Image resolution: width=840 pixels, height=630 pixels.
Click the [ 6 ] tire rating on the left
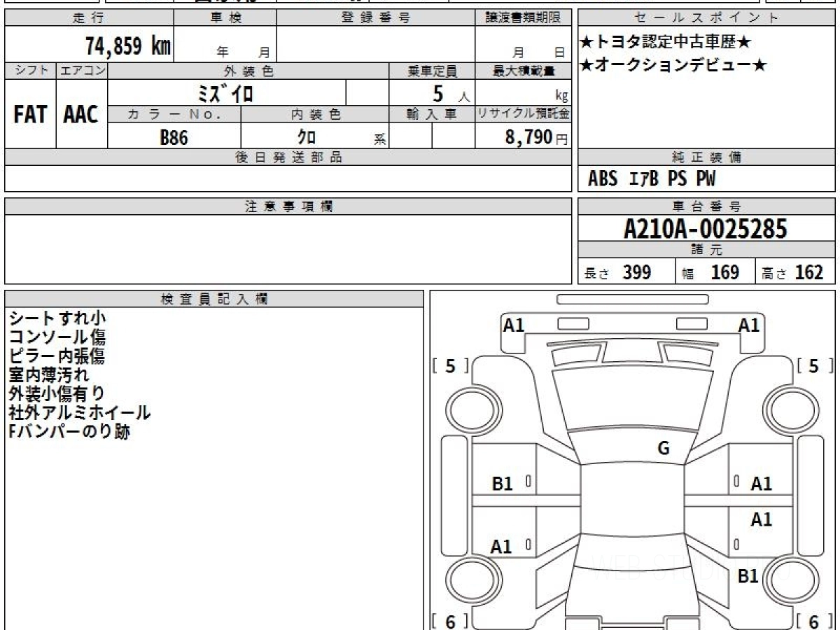[x=451, y=620]
